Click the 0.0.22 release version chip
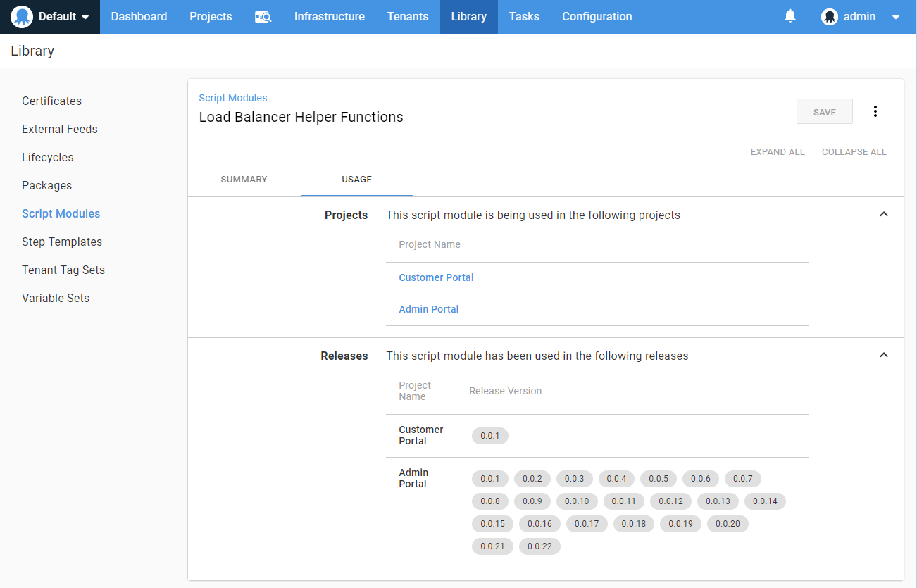The height and width of the screenshot is (588, 917). point(539,546)
